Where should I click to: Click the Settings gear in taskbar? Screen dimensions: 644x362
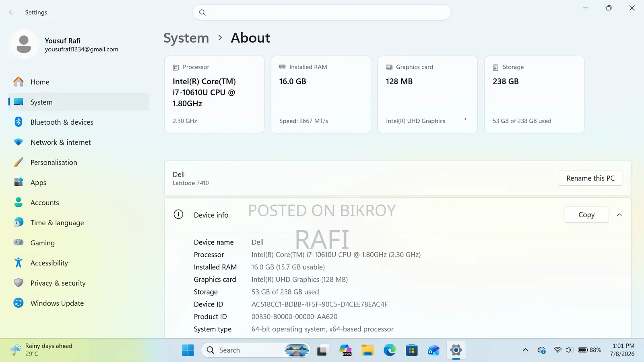pyautogui.click(x=456, y=350)
